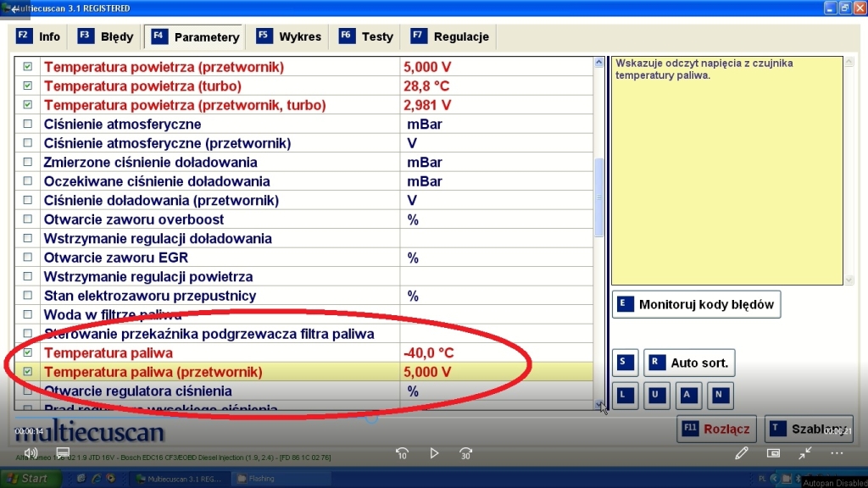The image size is (868, 488).
Task: Uncheck Temperatura powietrza (przetwornik, turbo) checkbox
Action: [x=28, y=104]
